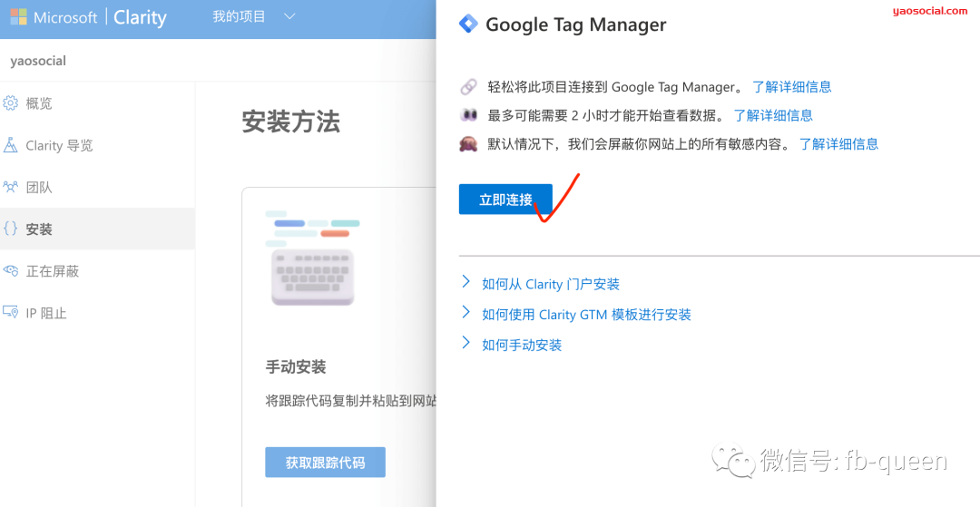Click the monitor-pin icon beside IP 阻止
The width and height of the screenshot is (980, 507).
click(11, 312)
